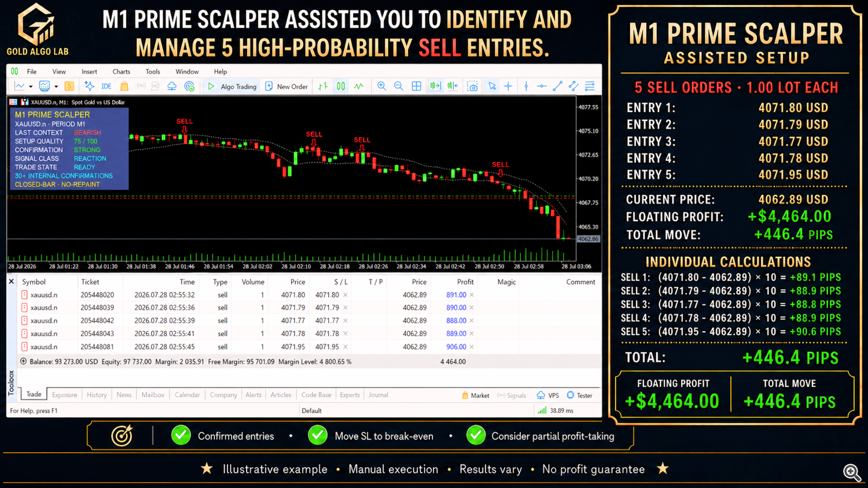The image size is (868, 488).
Task: Click the 888.00 profit value
Action: click(456, 321)
